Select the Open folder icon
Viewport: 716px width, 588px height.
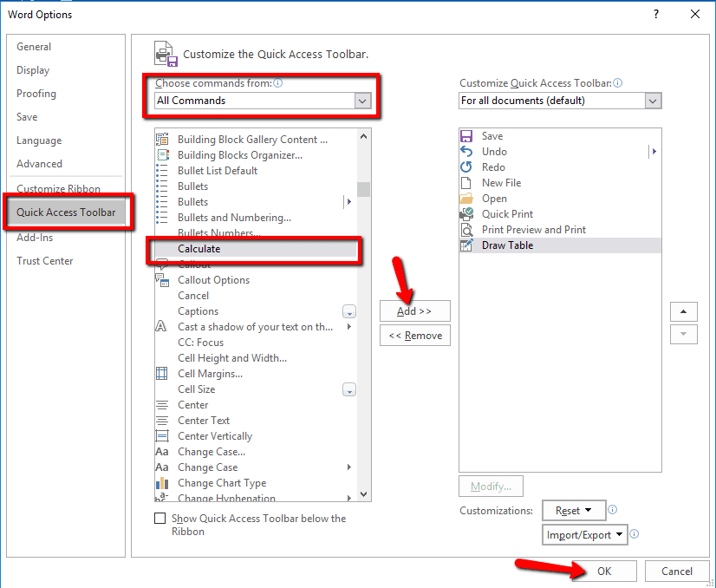[x=466, y=199]
